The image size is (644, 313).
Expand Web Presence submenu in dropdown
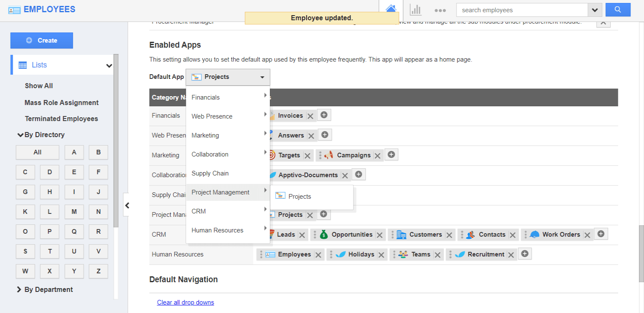(228, 116)
